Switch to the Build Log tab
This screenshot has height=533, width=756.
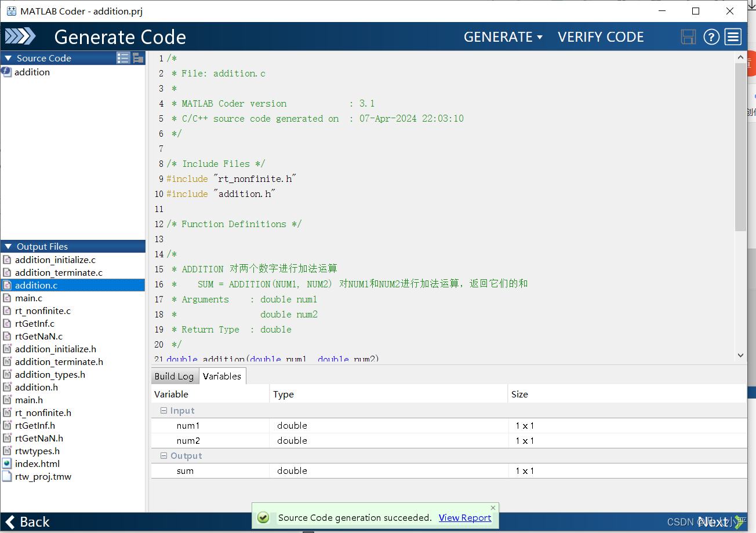click(x=174, y=376)
